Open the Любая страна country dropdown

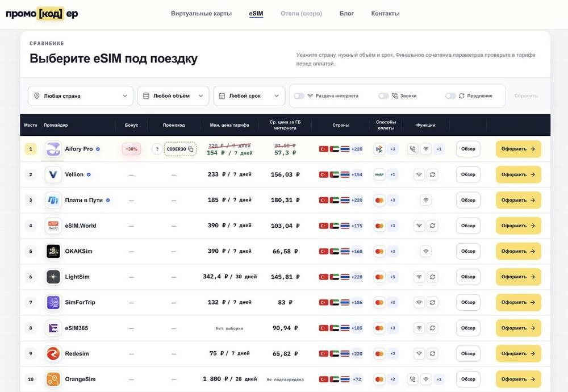tap(81, 96)
